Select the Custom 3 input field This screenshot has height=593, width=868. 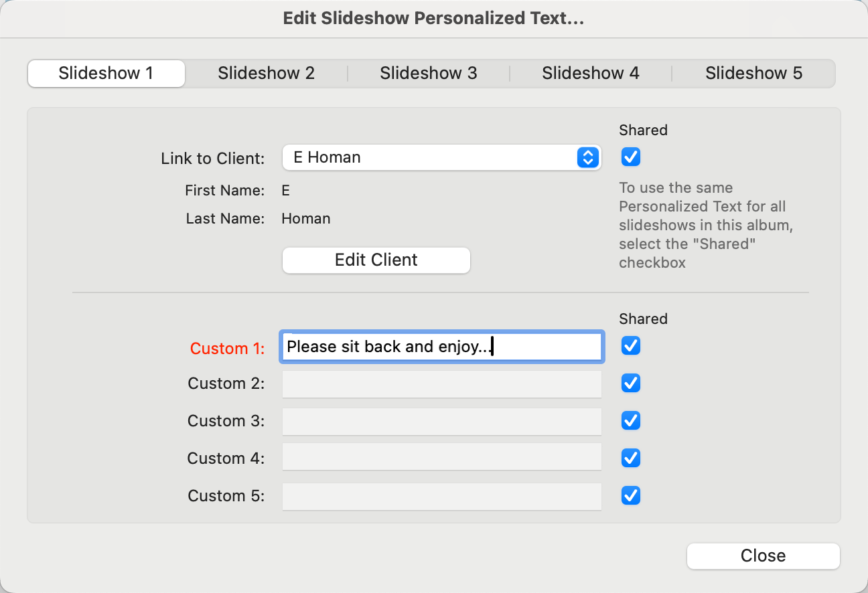coord(441,422)
